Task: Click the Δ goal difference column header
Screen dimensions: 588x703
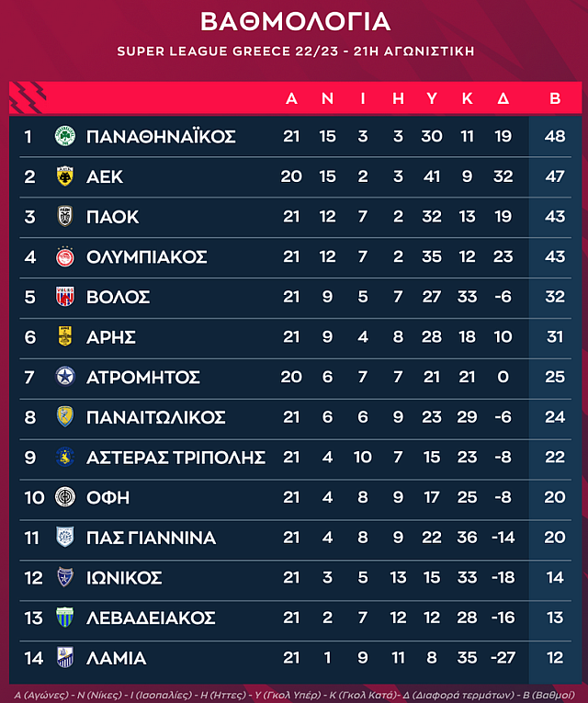Action: 503,99
